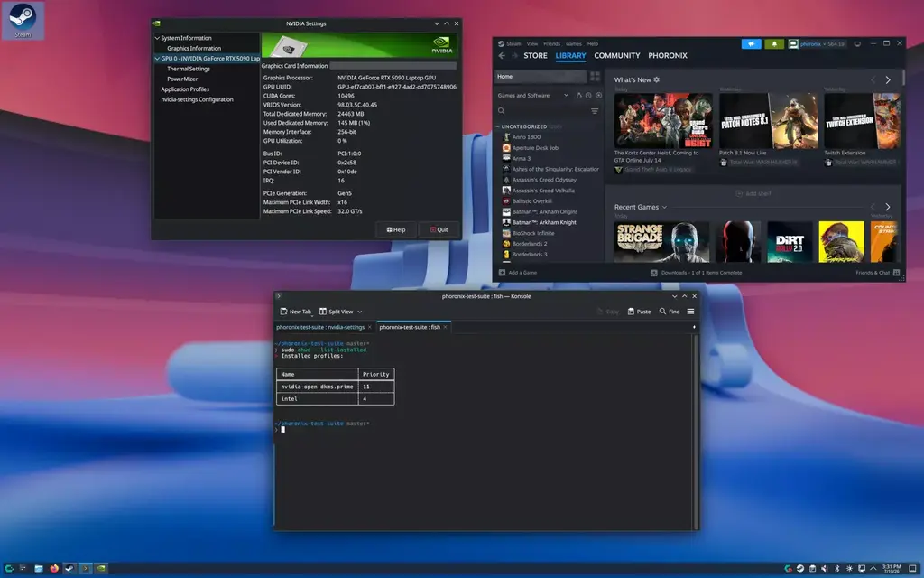Click Add a Game in Steam
The height and width of the screenshot is (578, 924).
coord(517,273)
